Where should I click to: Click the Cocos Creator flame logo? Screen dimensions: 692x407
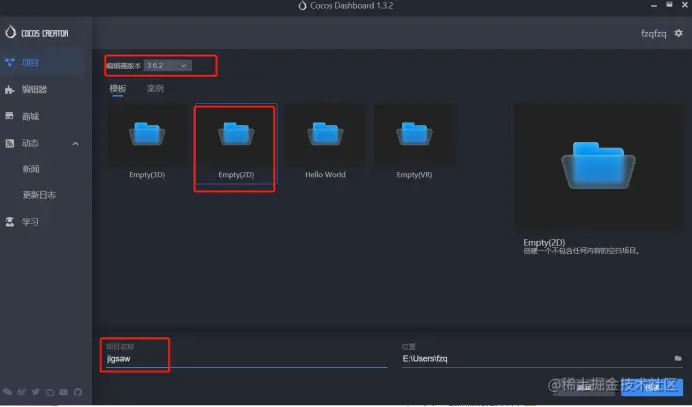pyautogui.click(x=11, y=32)
